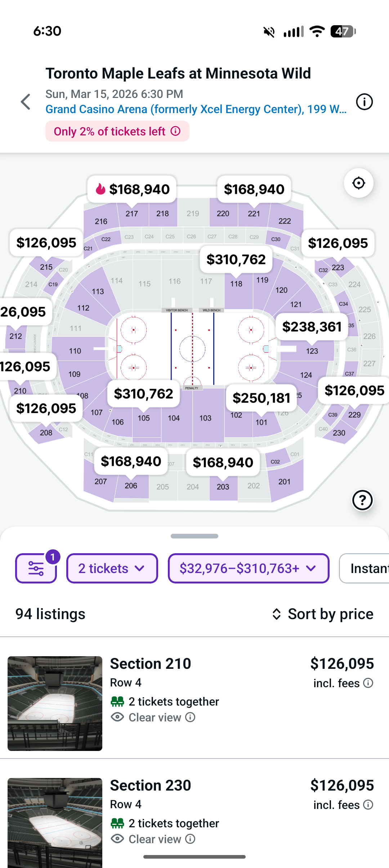389x868 pixels.
Task: Open the filters sliders icon button
Action: 36,568
